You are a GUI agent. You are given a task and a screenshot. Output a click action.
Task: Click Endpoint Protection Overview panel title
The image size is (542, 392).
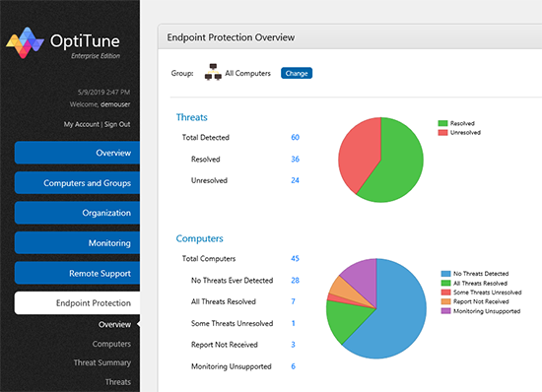231,37
